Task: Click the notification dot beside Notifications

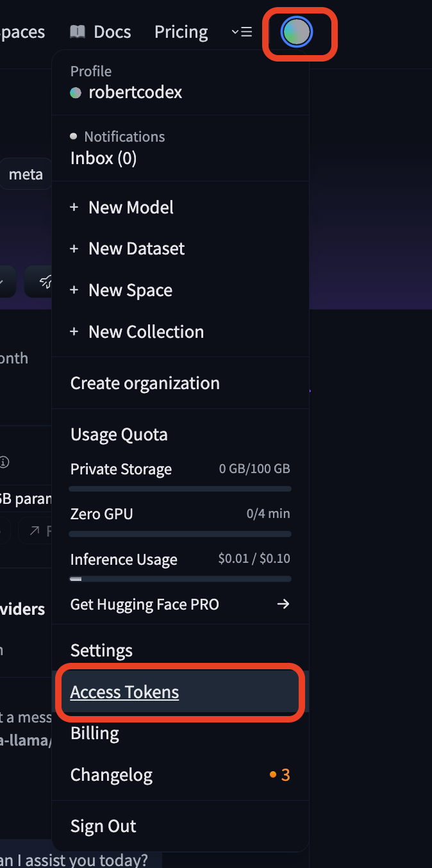Action: (74, 135)
